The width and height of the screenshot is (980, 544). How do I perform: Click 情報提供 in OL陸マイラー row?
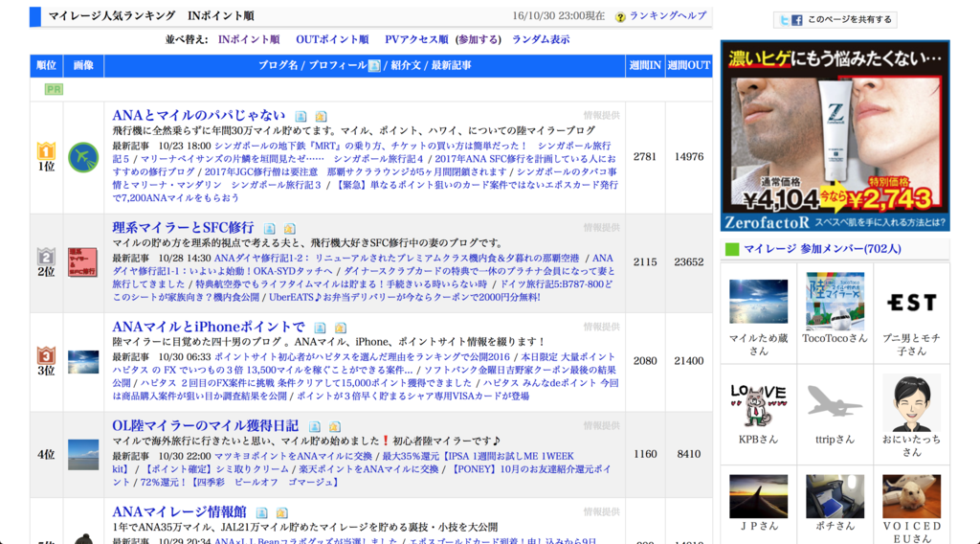(x=601, y=426)
